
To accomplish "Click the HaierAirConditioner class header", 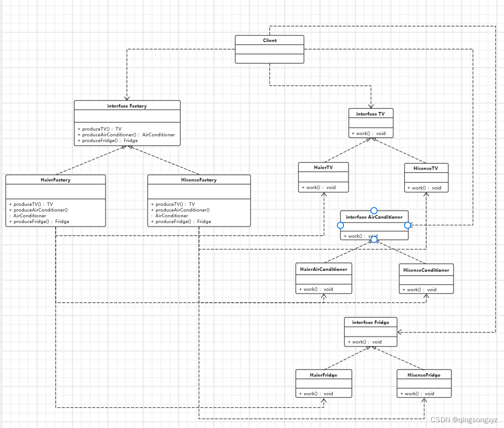I will click(324, 269).
